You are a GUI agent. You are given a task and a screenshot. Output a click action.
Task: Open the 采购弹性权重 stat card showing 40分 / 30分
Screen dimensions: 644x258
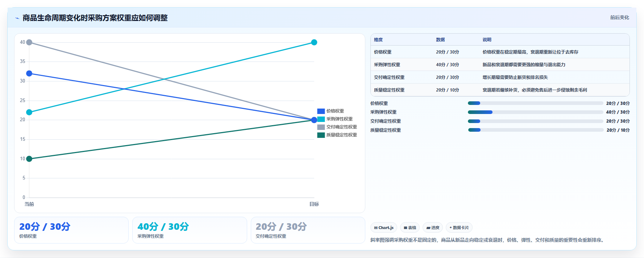coord(190,230)
